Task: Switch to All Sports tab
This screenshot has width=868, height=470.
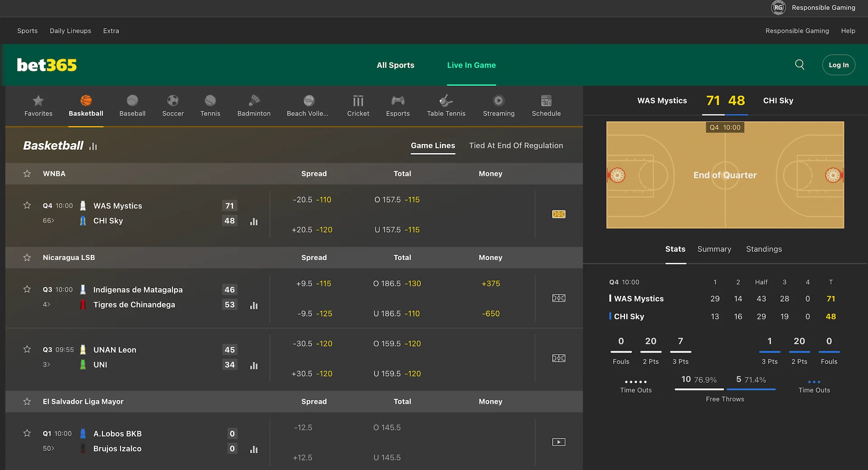Action: click(x=396, y=65)
